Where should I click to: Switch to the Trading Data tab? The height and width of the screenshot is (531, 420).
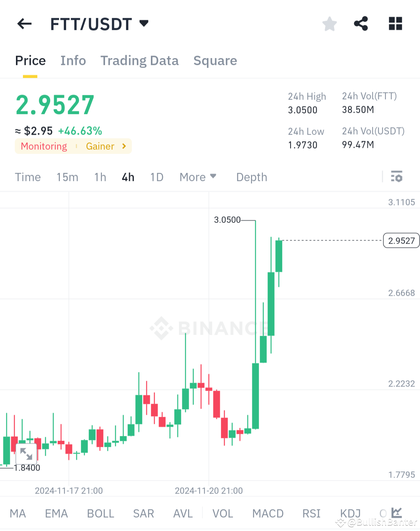coord(140,61)
